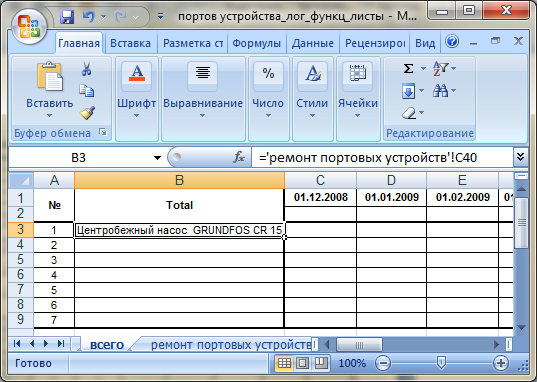The width and height of the screenshot is (537, 382).
Task: Click the vertical scrollbar thumb
Action: click(521, 223)
